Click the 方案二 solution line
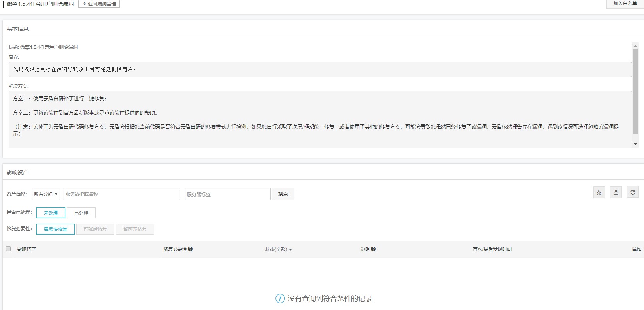 (x=86, y=113)
